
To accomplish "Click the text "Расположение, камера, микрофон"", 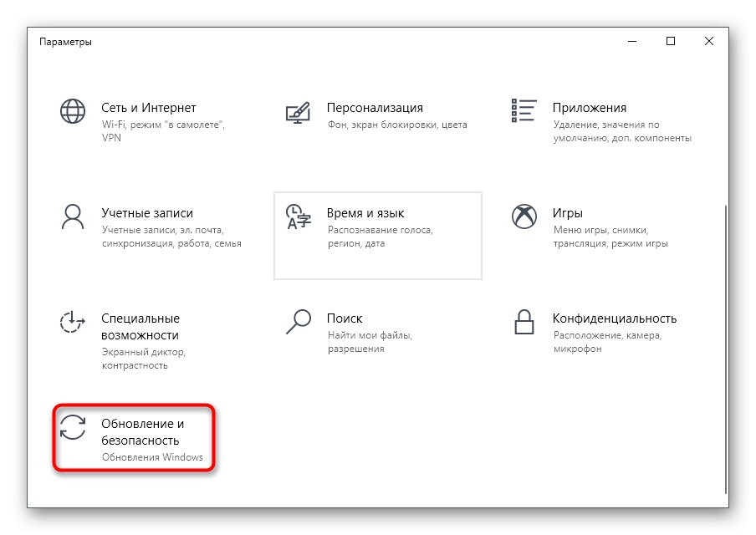I will [607, 342].
